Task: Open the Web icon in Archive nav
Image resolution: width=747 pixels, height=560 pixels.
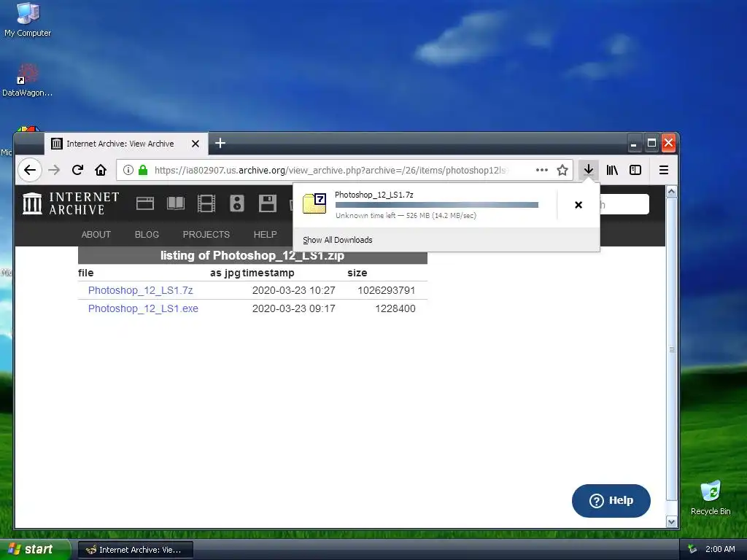Action: [145, 204]
